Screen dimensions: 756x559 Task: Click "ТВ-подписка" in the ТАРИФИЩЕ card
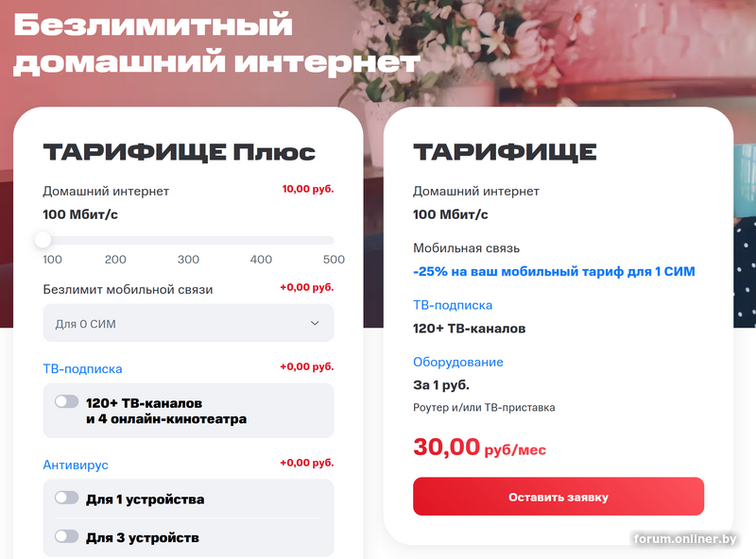click(x=452, y=305)
